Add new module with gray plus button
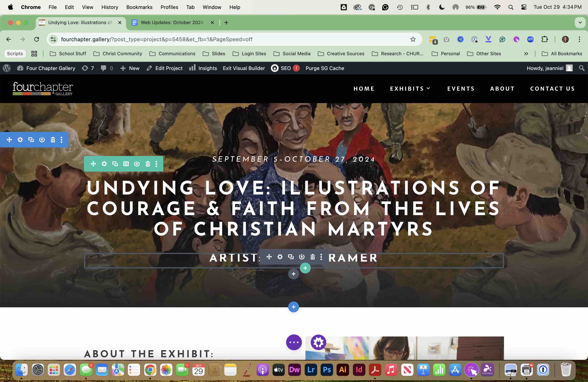Viewport: 588px width, 382px height. pyautogui.click(x=293, y=274)
